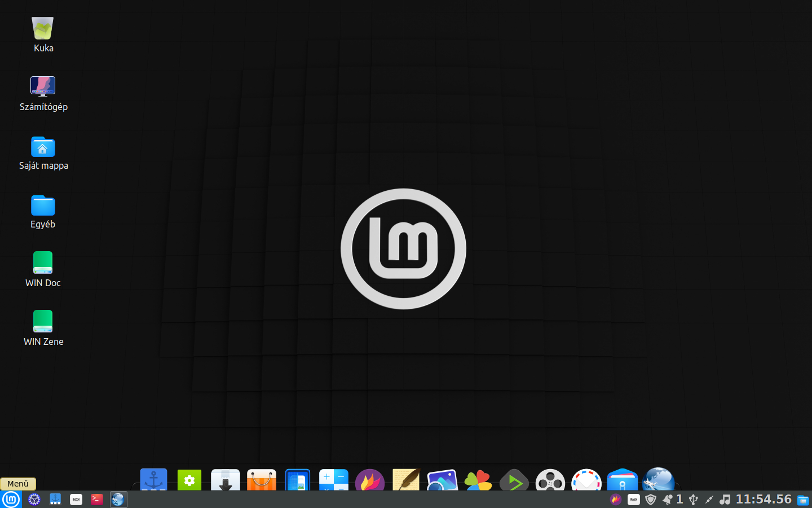Click the blue gear icon in panel
The width and height of the screenshot is (812, 508).
[34, 500]
